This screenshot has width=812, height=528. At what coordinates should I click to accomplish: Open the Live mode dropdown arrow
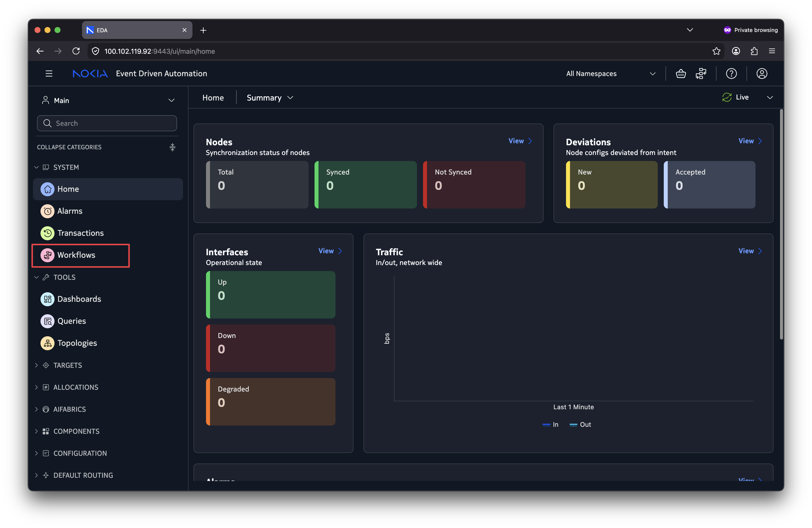pyautogui.click(x=770, y=97)
